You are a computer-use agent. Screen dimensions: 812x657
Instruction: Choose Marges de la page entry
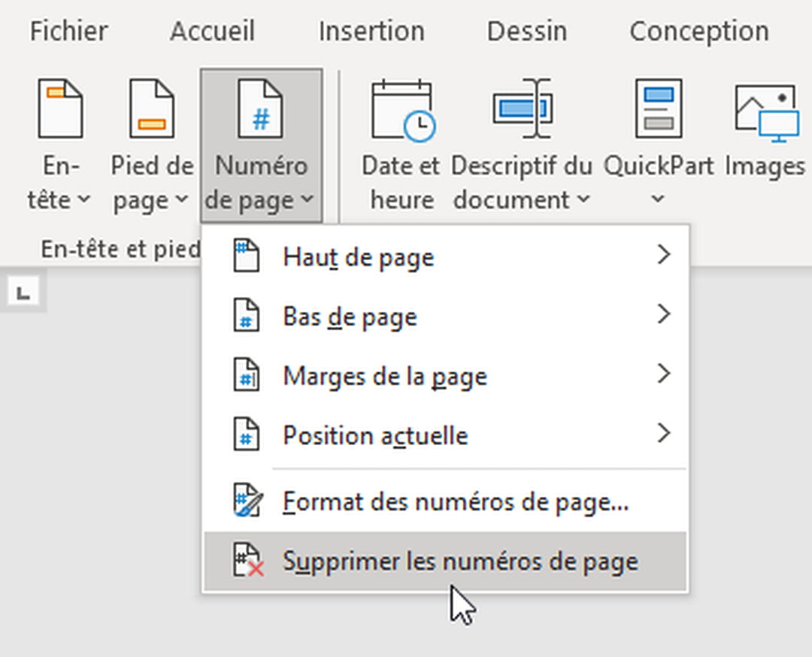[x=445, y=374]
